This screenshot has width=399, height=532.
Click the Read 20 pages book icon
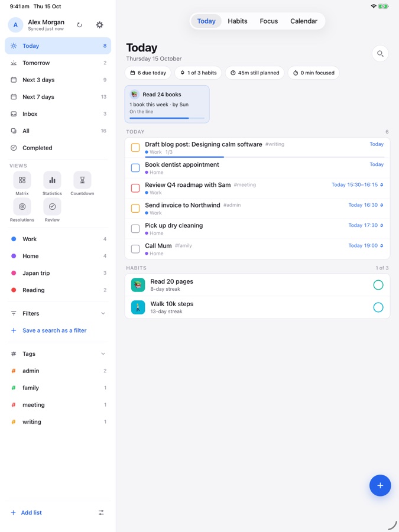pyautogui.click(x=138, y=285)
